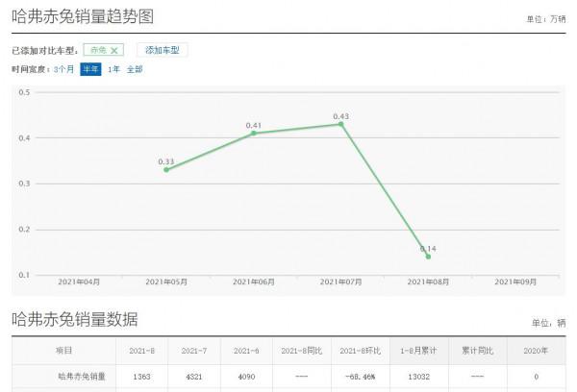Click the 13032 cumulative cell
The image size is (577, 392).
(x=418, y=377)
